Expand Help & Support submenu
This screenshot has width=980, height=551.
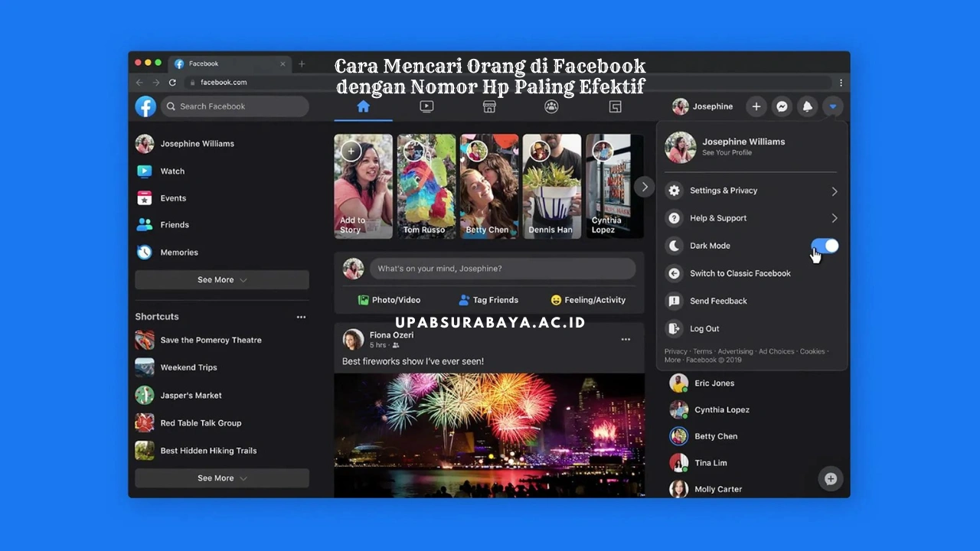pyautogui.click(x=751, y=218)
